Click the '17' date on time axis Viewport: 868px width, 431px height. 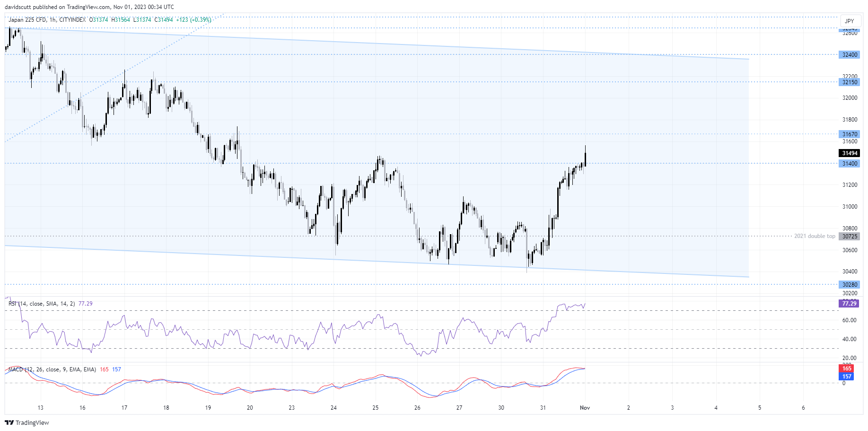click(124, 408)
